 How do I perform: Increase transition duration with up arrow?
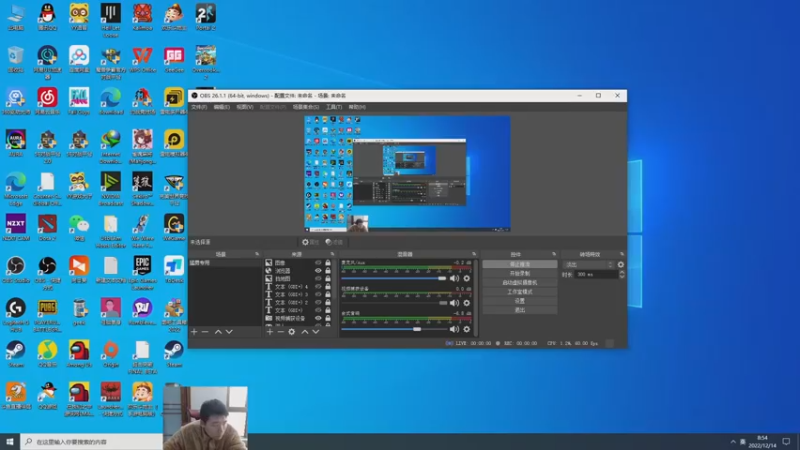(621, 272)
